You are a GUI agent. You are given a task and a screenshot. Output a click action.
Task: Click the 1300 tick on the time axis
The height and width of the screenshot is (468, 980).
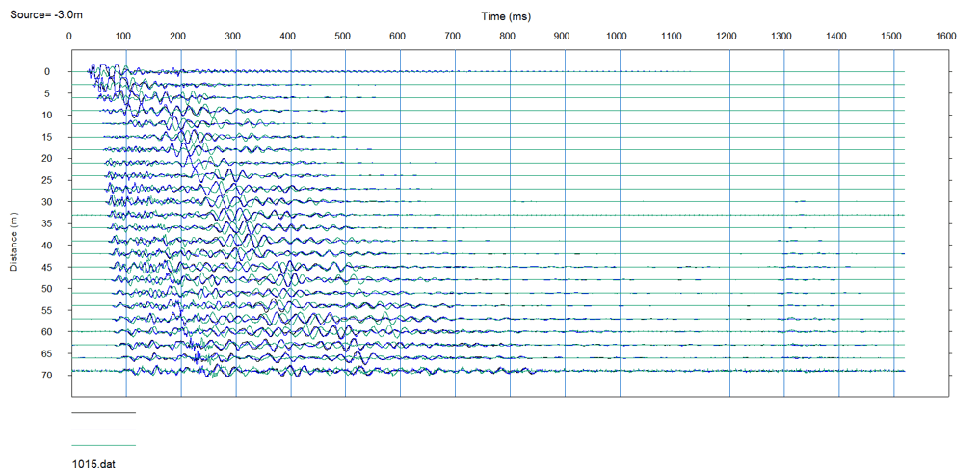pos(781,36)
